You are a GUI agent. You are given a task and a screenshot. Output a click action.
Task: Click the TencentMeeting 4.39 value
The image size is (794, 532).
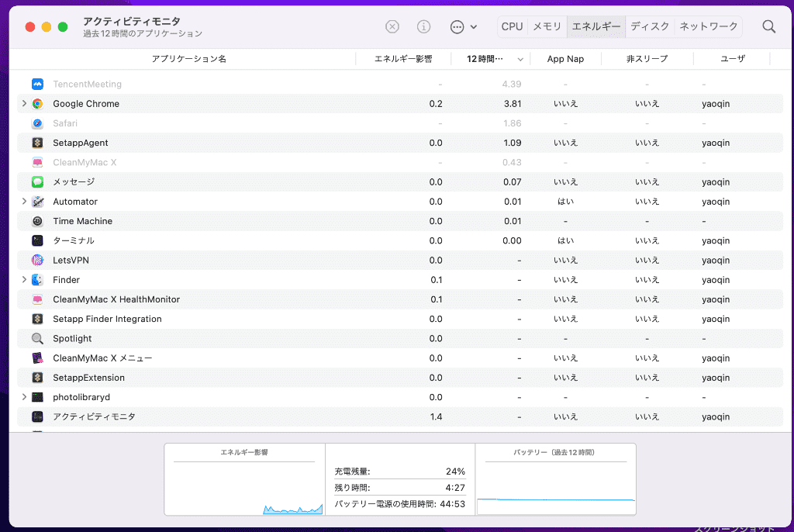[x=512, y=84]
